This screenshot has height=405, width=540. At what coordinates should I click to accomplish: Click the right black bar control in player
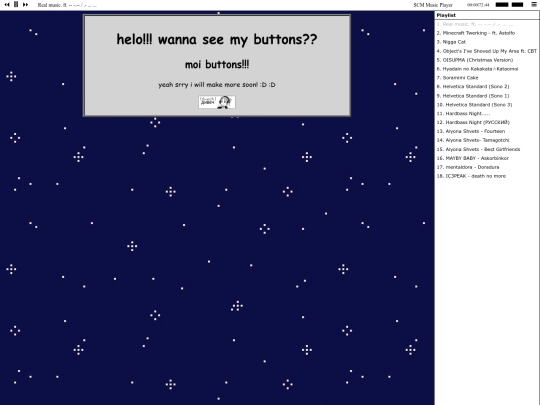[x=517, y=4]
